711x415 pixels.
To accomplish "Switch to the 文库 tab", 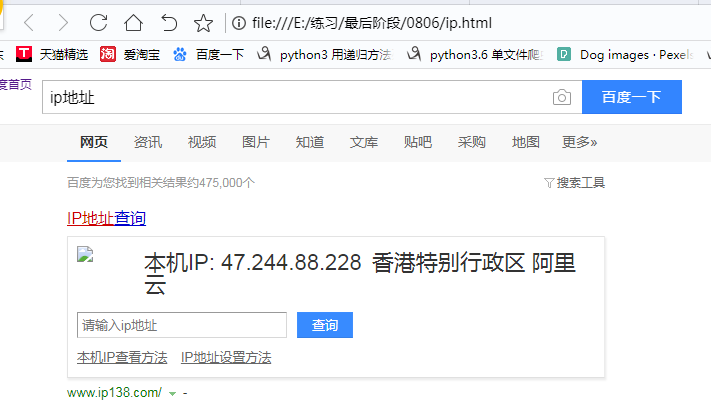I will click(x=364, y=142).
